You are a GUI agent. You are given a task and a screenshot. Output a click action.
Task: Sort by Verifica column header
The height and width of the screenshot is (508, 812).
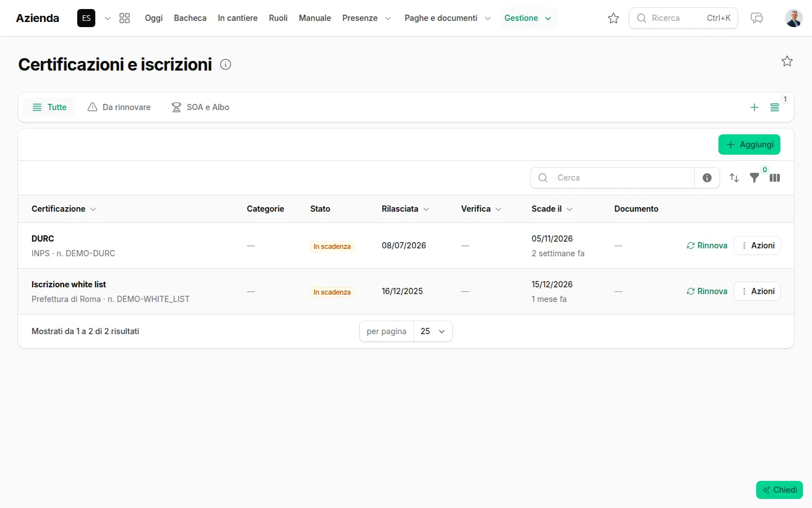tap(482, 209)
